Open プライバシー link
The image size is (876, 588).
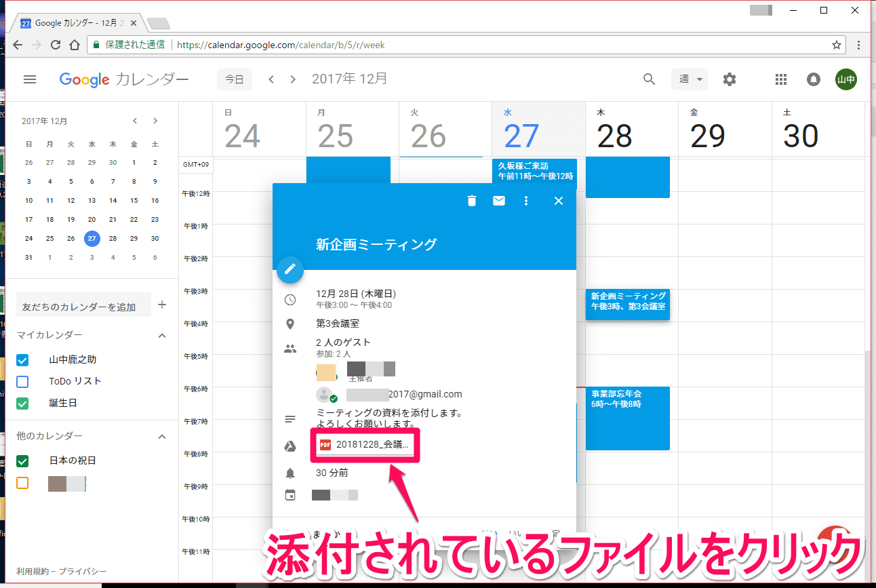(81, 571)
